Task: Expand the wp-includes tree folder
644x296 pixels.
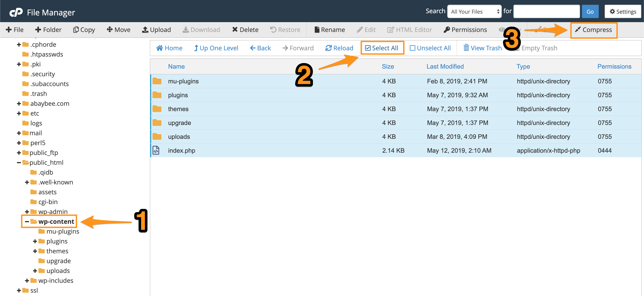Action: point(27,281)
